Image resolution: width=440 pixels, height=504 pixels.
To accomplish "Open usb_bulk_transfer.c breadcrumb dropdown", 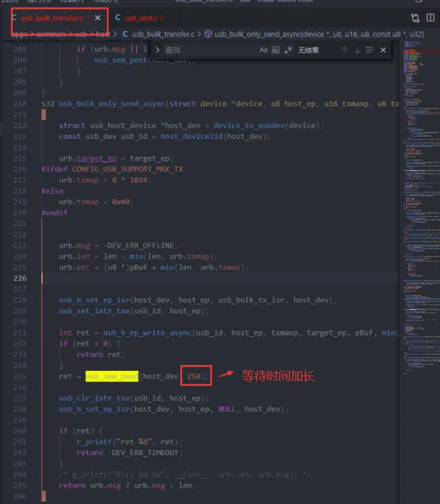I will click(x=163, y=34).
